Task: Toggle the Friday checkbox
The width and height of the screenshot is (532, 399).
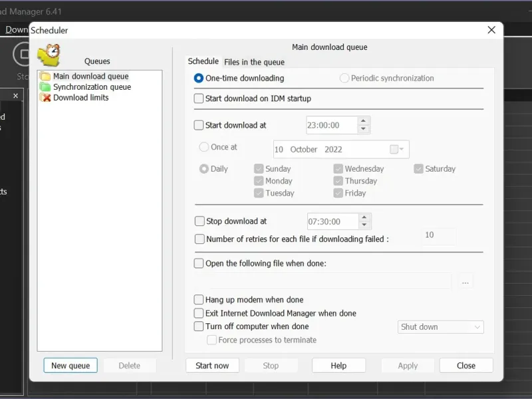Action: click(x=338, y=193)
